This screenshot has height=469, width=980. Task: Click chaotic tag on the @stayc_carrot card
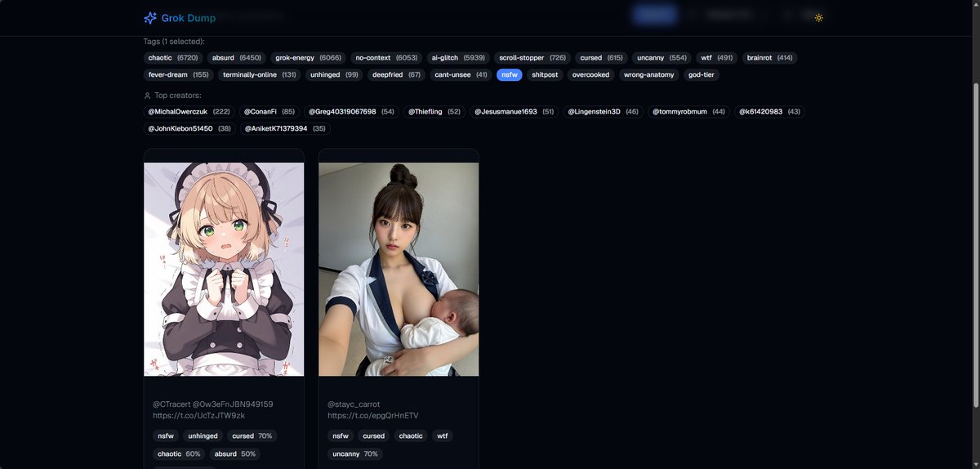click(x=411, y=435)
